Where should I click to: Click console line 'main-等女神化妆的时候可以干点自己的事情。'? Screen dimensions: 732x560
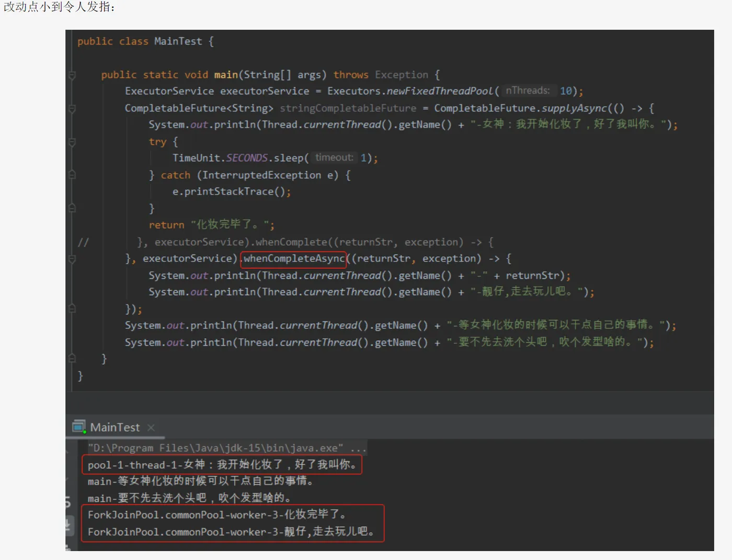coord(200,481)
